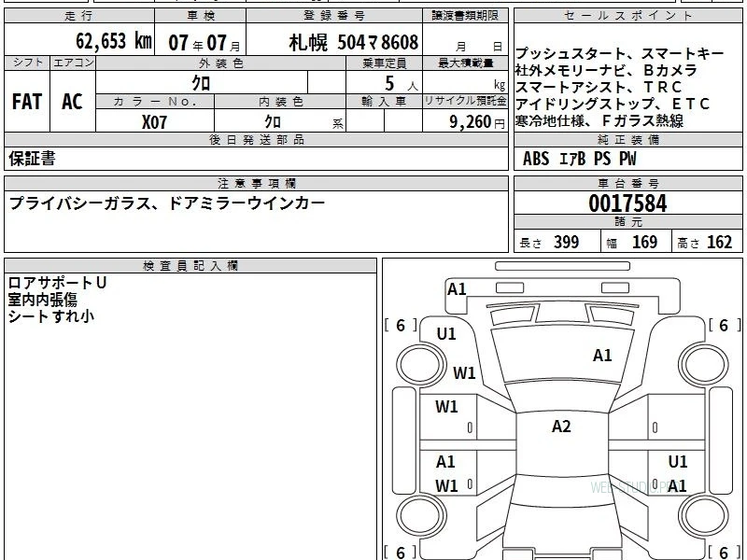Image resolution: width=747 pixels, height=560 pixels.
Task: Click the 最大積載量 header
Action: 465,63
